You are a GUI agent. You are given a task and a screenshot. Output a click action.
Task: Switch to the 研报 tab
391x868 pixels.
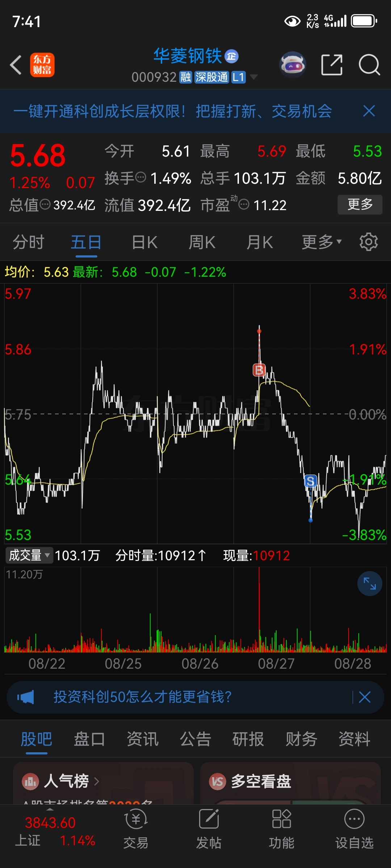[x=248, y=739]
